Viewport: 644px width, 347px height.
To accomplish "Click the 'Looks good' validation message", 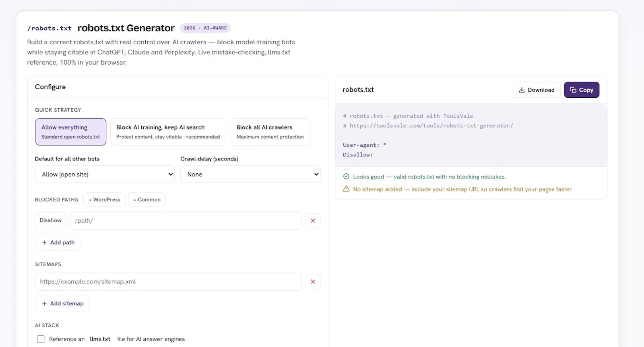I will 429,177.
